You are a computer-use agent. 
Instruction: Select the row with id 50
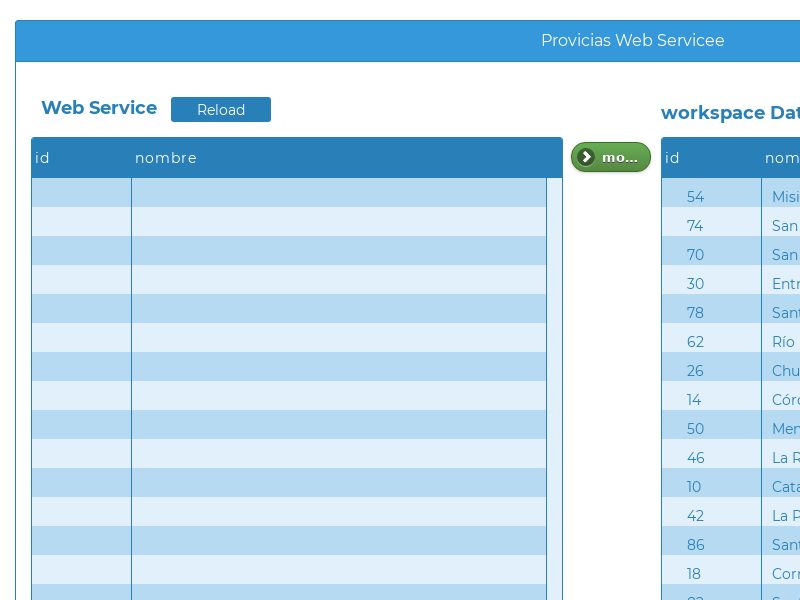coord(730,429)
